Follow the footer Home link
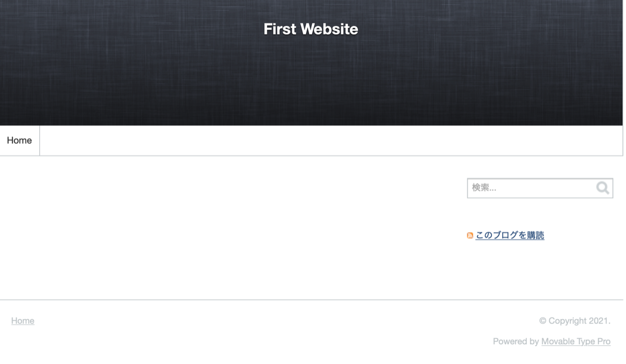Image resolution: width=626 pixels, height=364 pixels. pyautogui.click(x=23, y=321)
